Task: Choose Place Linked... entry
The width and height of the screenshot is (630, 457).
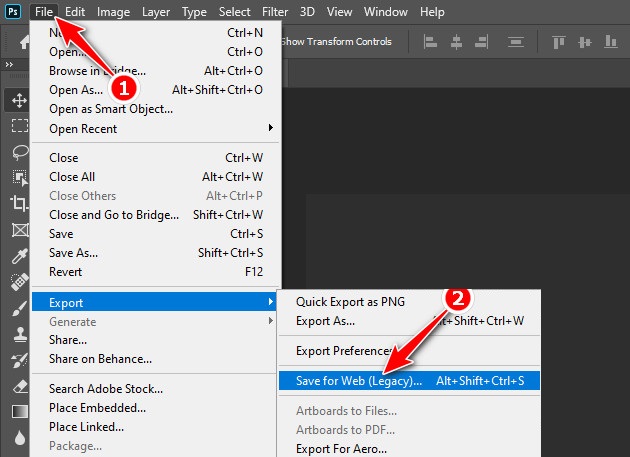Action: (155, 426)
